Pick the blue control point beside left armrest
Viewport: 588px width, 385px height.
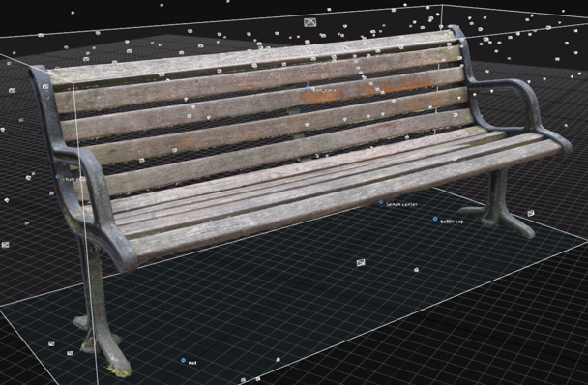coord(57,176)
